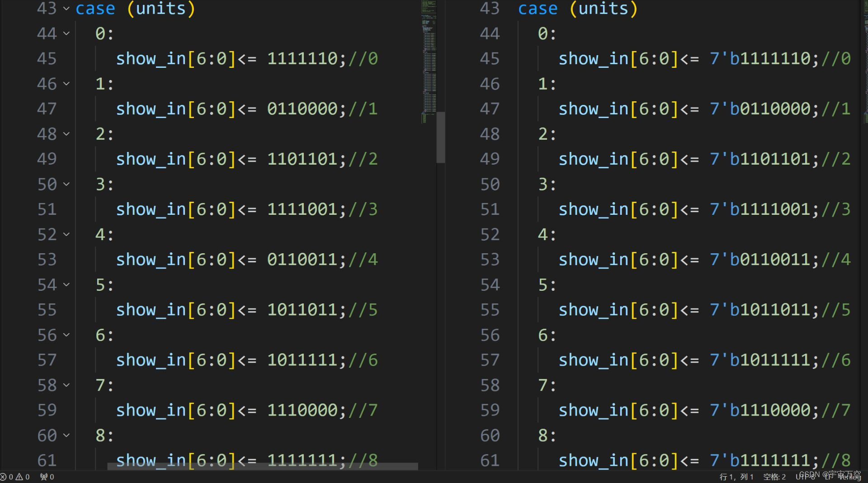Click case label '0:' in the left editor
The width and height of the screenshot is (868, 483).
(x=104, y=33)
